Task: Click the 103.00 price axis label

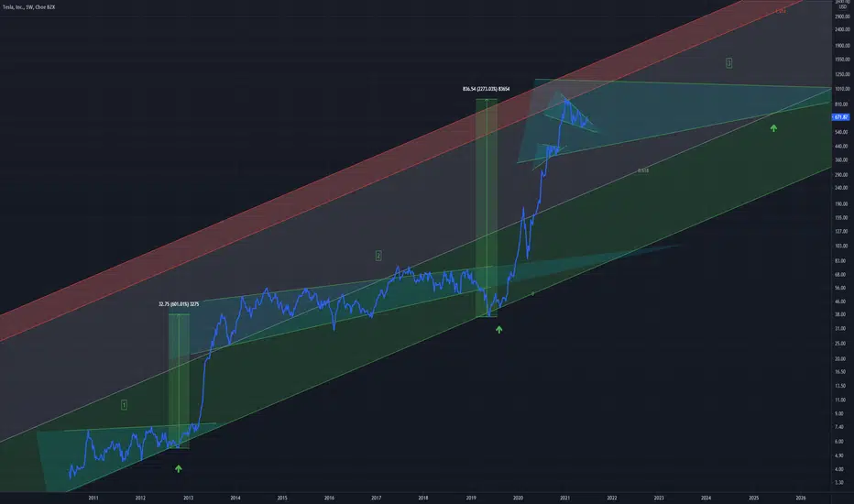Action: tap(841, 247)
